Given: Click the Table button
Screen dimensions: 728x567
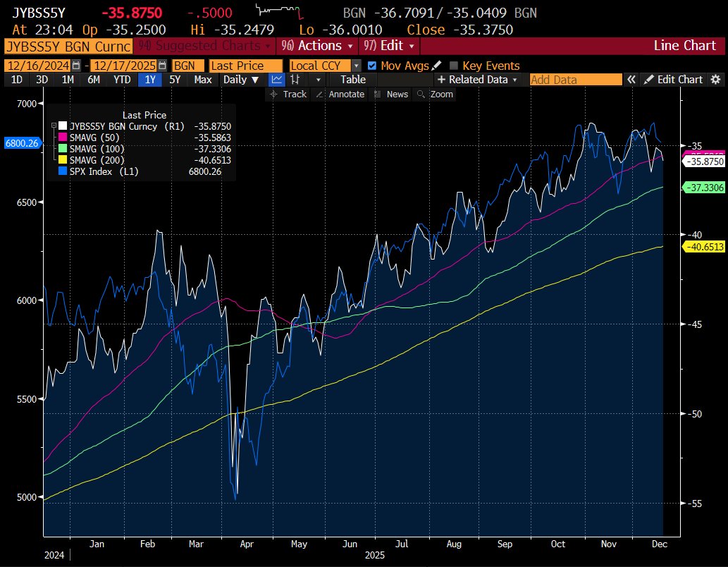Looking at the screenshot, I should click(352, 80).
